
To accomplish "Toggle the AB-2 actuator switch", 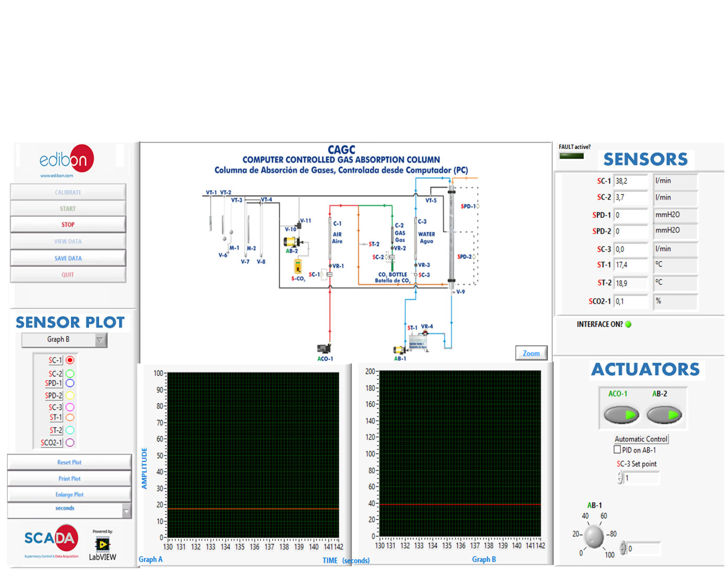I will [664, 414].
